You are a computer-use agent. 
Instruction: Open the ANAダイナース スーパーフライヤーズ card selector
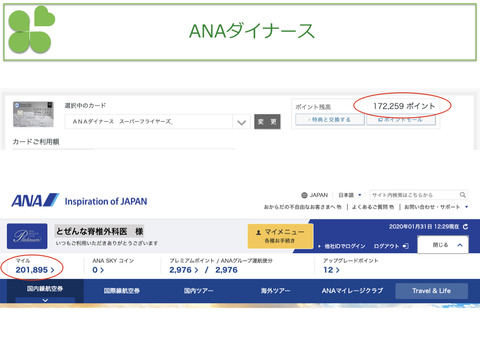[157, 122]
